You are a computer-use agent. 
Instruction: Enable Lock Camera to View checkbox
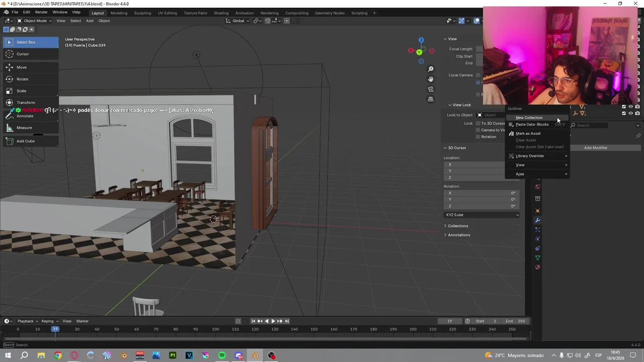click(478, 130)
